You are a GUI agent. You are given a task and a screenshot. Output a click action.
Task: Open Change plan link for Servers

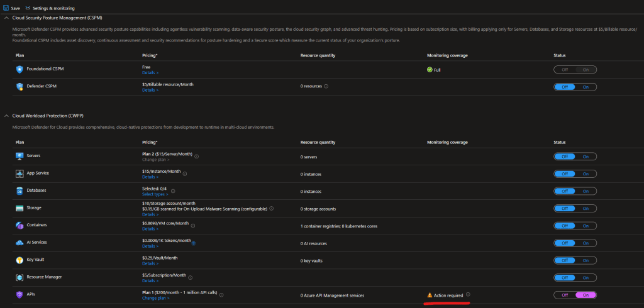[155, 160]
